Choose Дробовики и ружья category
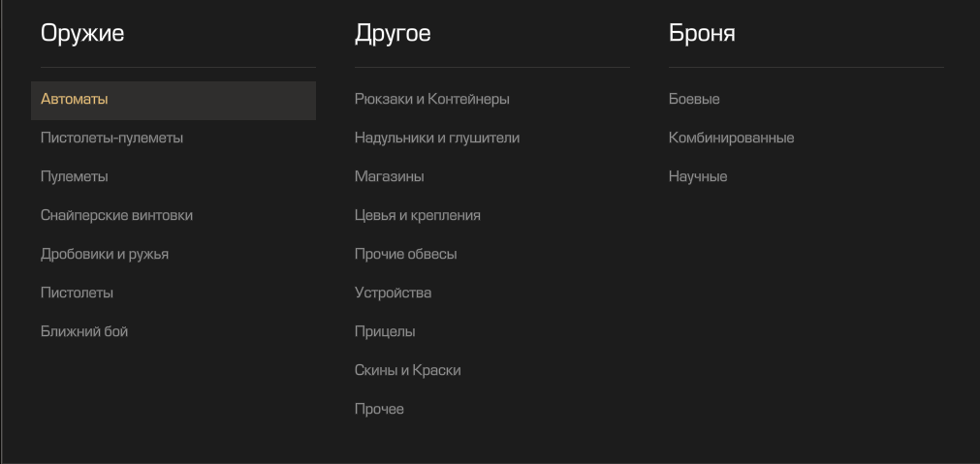The width and height of the screenshot is (980, 464). pyautogui.click(x=105, y=255)
